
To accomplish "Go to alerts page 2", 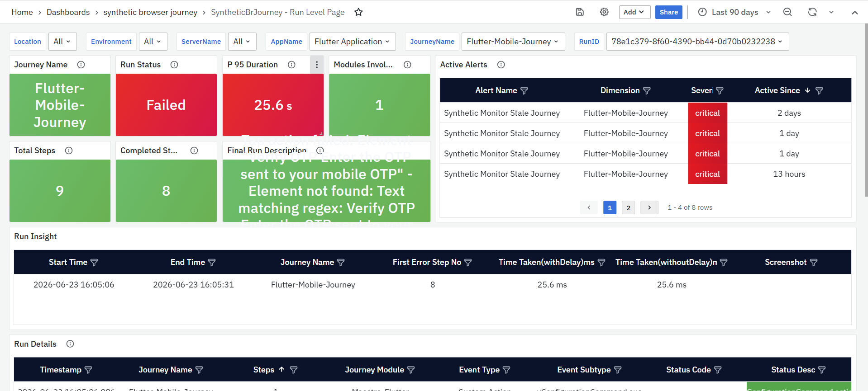I will pyautogui.click(x=628, y=207).
